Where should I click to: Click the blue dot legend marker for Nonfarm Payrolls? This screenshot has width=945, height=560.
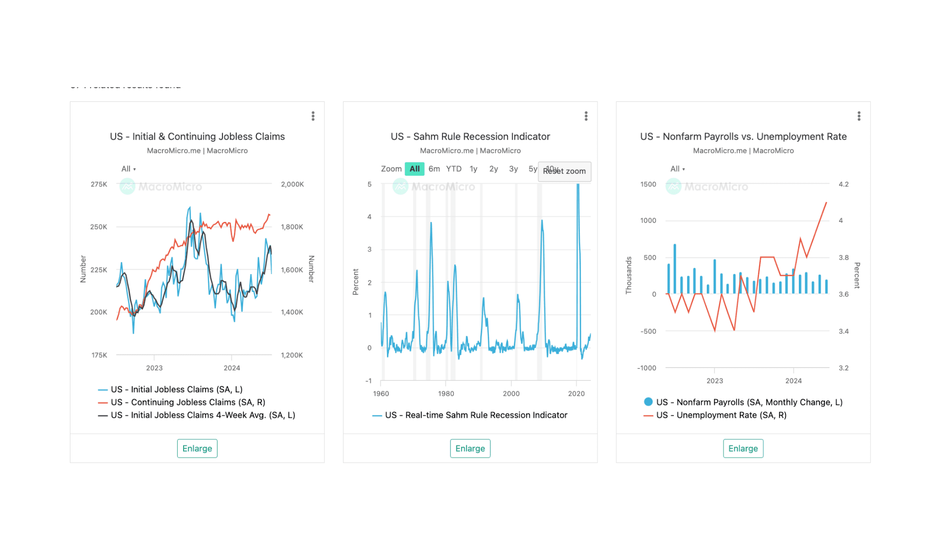648,402
